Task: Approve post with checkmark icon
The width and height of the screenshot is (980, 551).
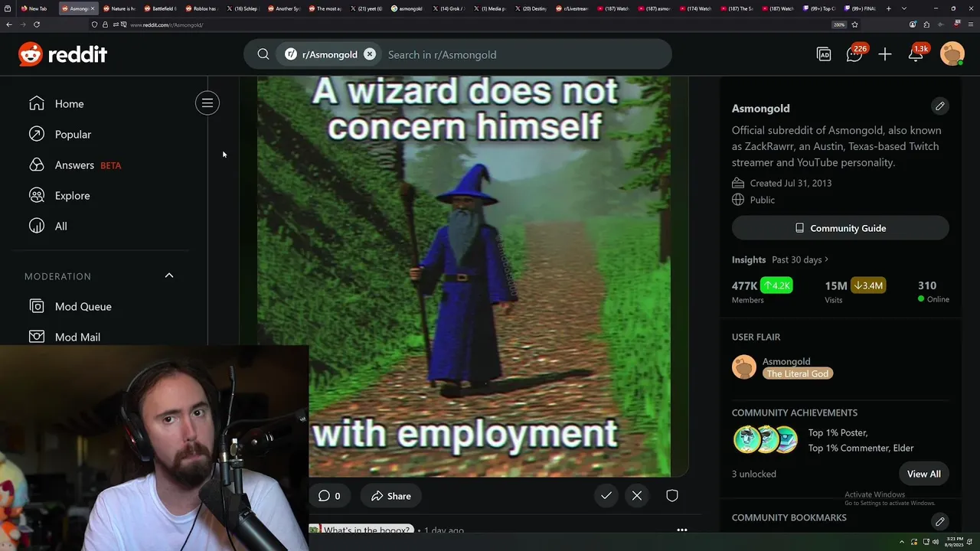Action: pyautogui.click(x=606, y=496)
